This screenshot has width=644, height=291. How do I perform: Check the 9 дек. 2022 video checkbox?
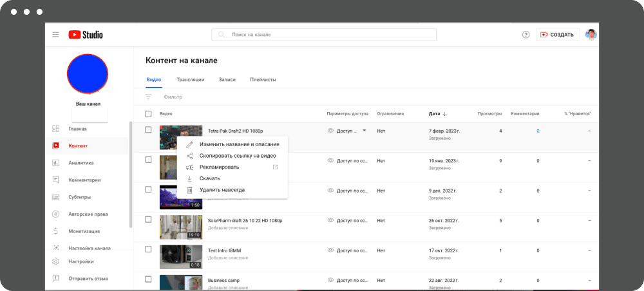[148, 189]
